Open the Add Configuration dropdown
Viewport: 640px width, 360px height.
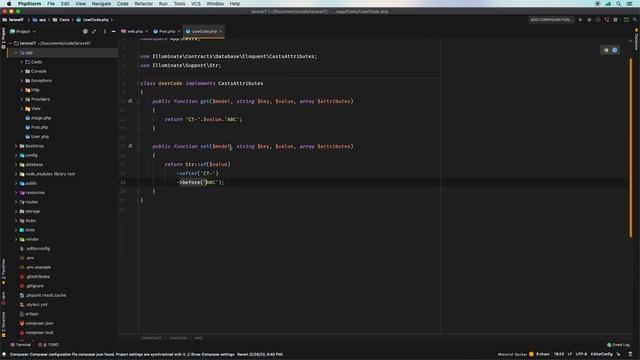[551, 20]
